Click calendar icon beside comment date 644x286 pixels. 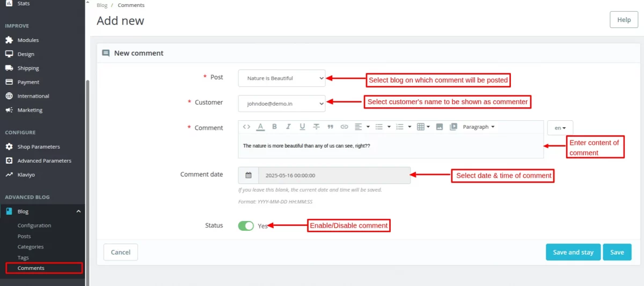pyautogui.click(x=248, y=175)
